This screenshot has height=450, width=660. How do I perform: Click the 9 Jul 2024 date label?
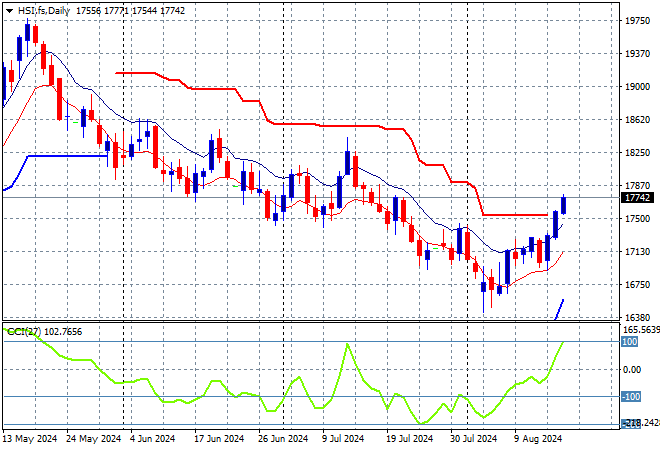pyautogui.click(x=343, y=439)
